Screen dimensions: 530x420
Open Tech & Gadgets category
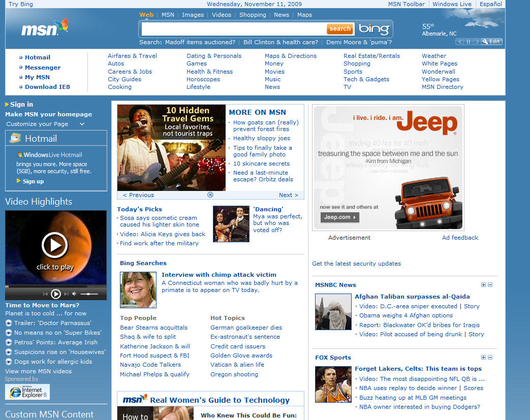point(366,79)
